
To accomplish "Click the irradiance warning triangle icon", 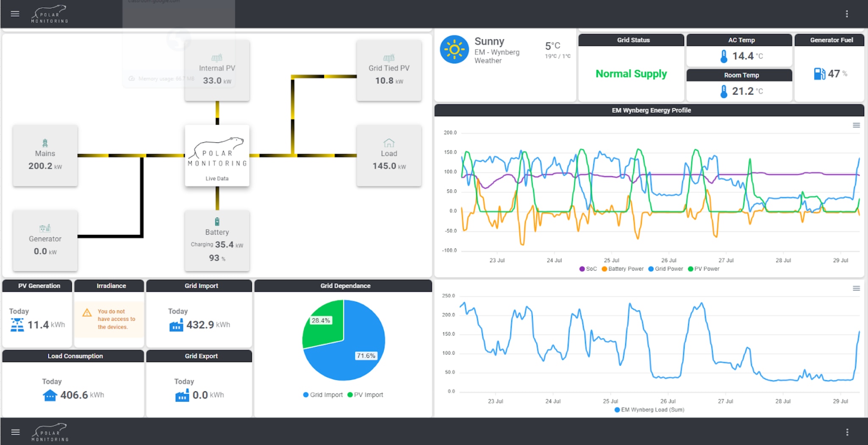I will click(x=87, y=313).
